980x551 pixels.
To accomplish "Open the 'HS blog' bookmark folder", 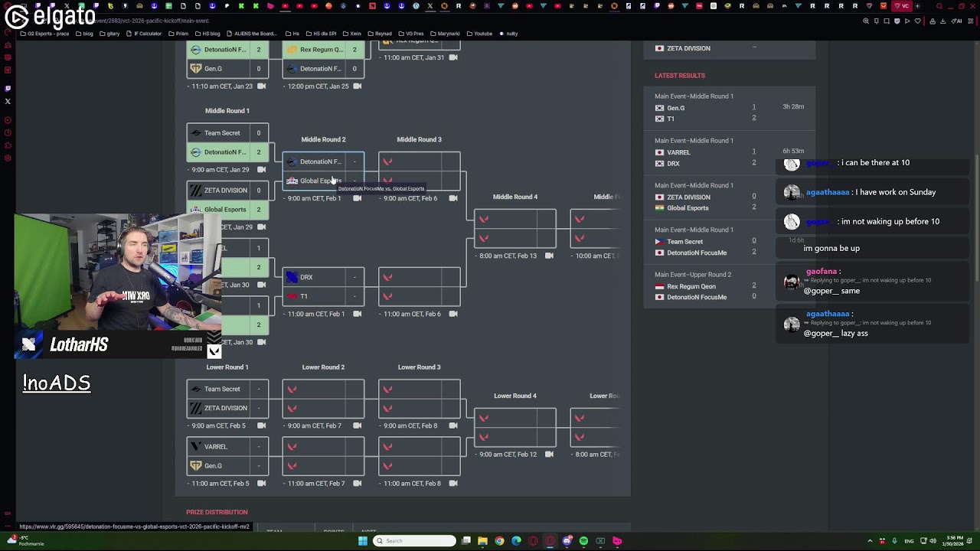I will point(207,34).
